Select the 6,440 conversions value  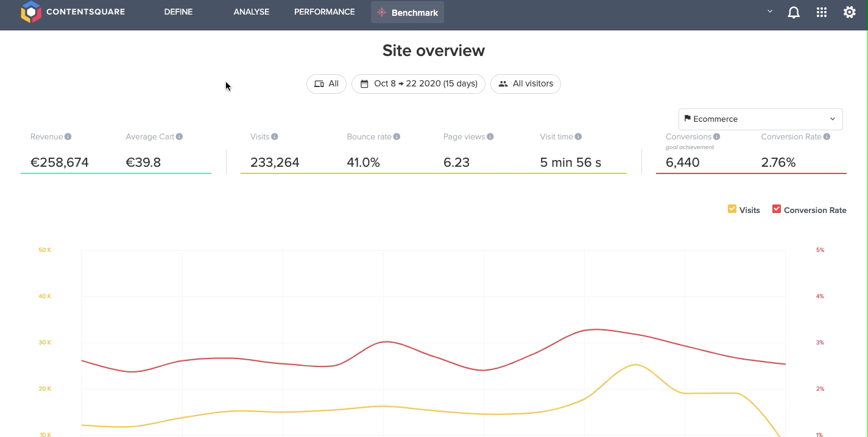click(683, 163)
